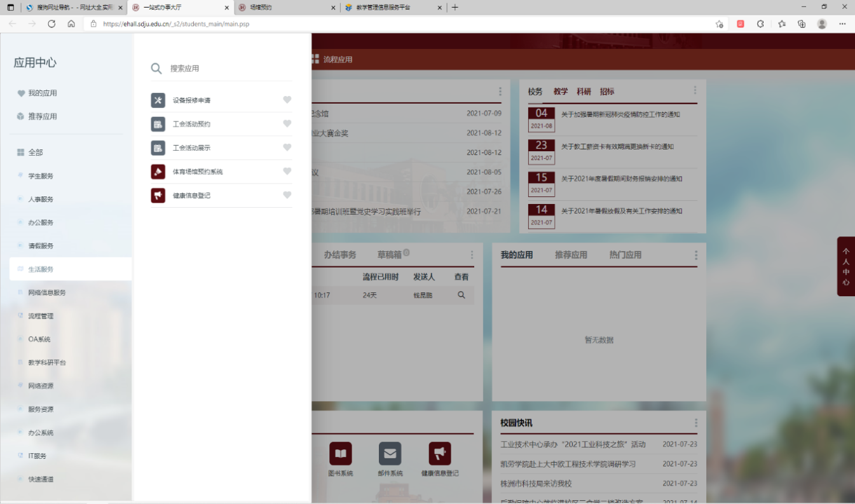855x504 pixels.
Task: Expand the 校园快讯 panel options menu
Action: (696, 423)
